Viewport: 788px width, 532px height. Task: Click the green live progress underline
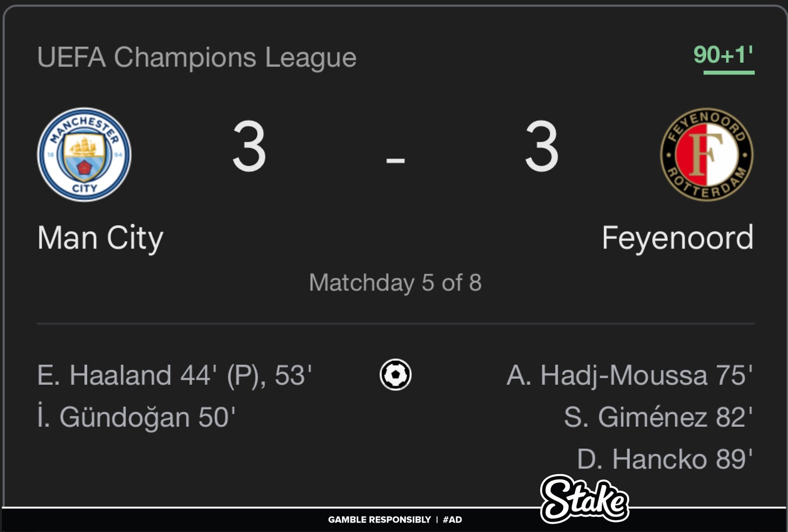point(728,73)
